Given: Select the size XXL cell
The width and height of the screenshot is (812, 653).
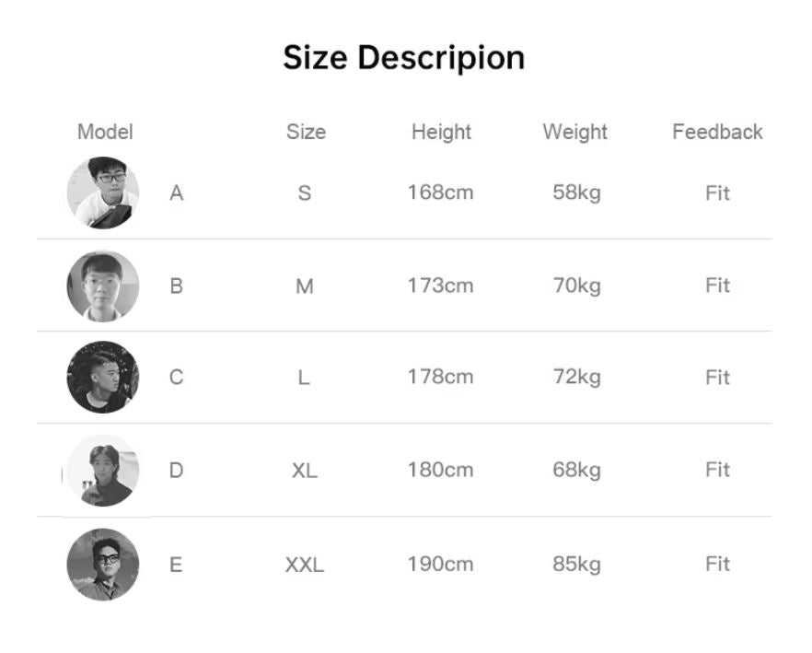Looking at the screenshot, I should tap(305, 565).
